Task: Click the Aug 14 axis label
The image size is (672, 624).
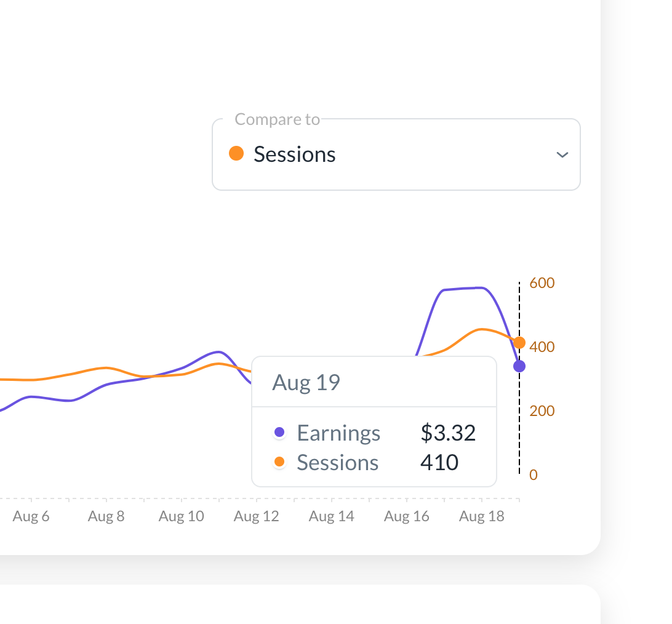Action: pyautogui.click(x=331, y=516)
